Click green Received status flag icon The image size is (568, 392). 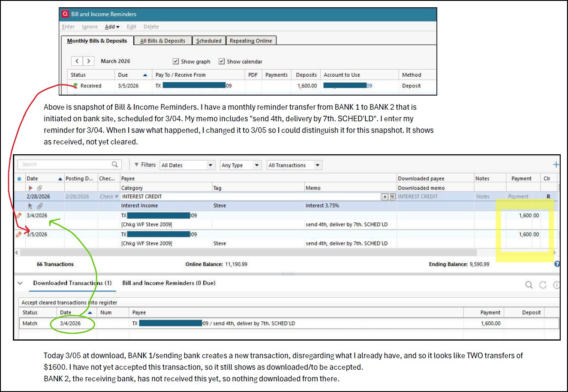tap(75, 86)
